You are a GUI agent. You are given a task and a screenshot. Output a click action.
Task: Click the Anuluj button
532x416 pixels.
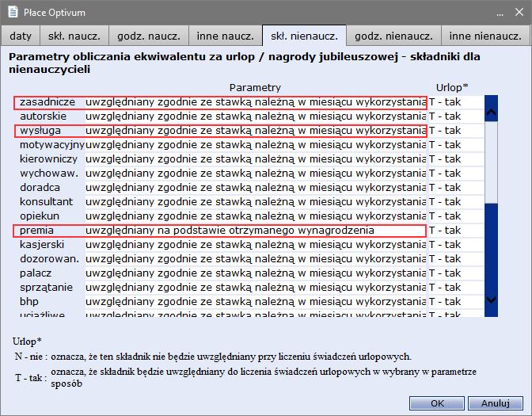(496, 403)
